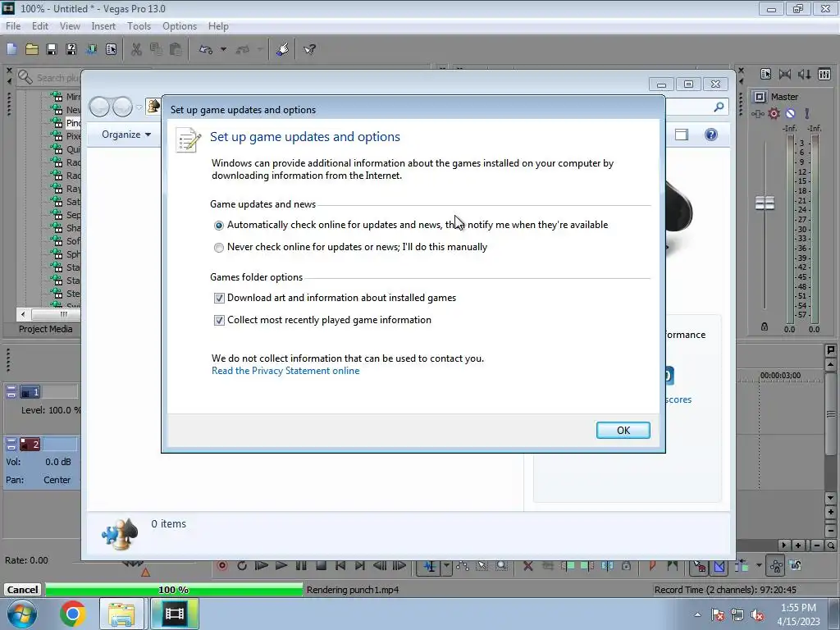Toggle the preview pane icon in Games window
The image size is (840, 630).
click(682, 135)
